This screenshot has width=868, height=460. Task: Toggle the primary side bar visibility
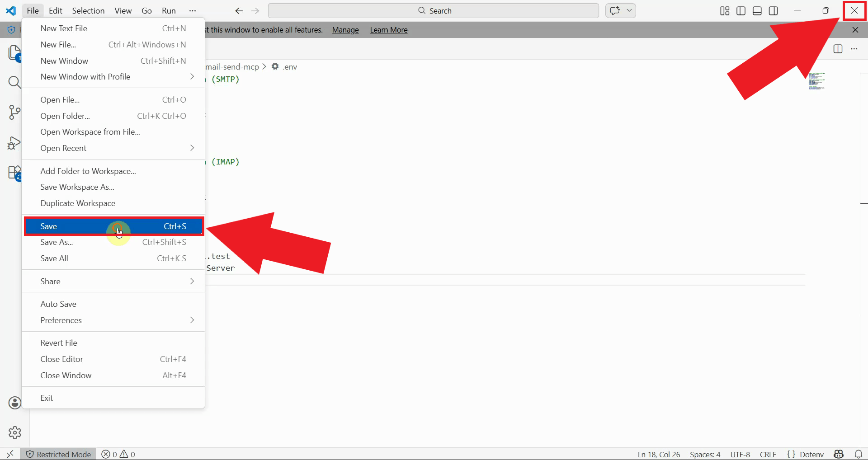741,10
